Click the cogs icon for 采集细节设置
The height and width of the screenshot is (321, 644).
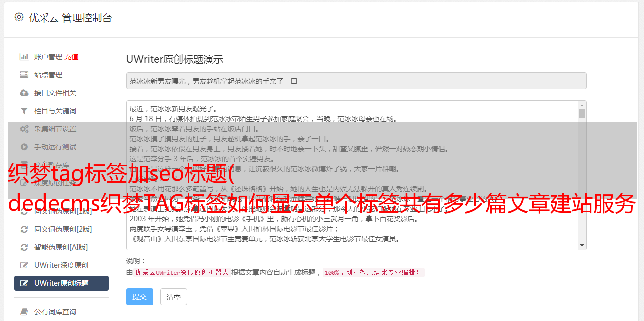pos(24,129)
